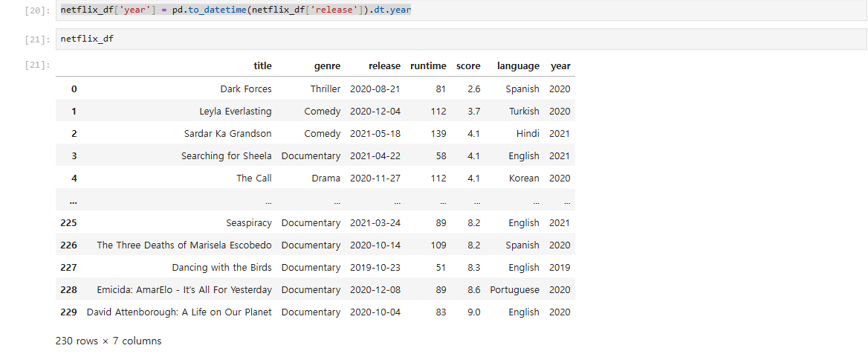Click runtime value 58

(x=441, y=156)
